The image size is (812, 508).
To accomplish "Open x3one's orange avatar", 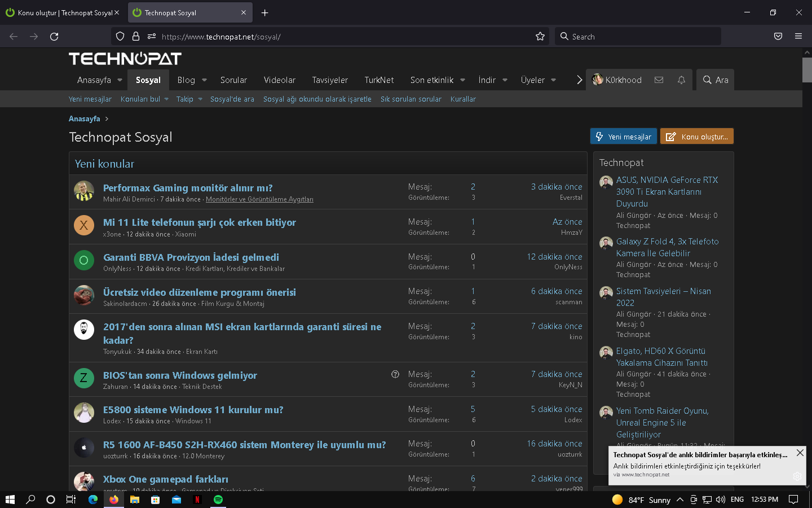I will click(84, 226).
